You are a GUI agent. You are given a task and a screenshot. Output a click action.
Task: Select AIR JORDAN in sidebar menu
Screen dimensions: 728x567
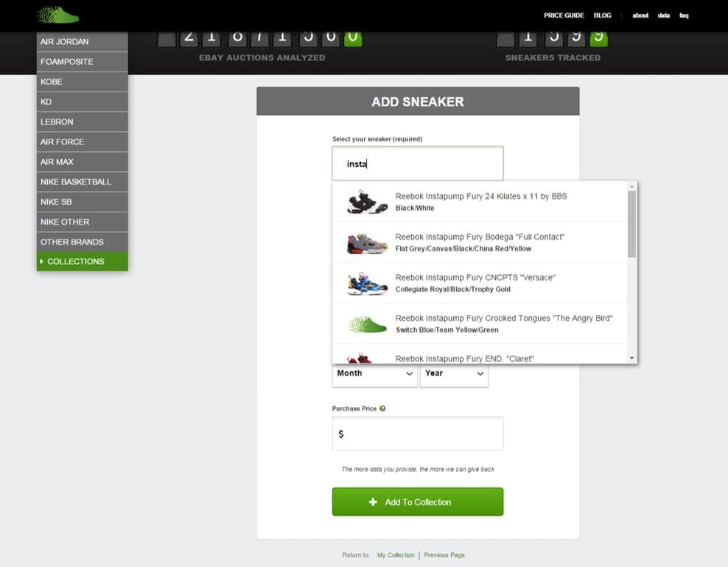[83, 41]
